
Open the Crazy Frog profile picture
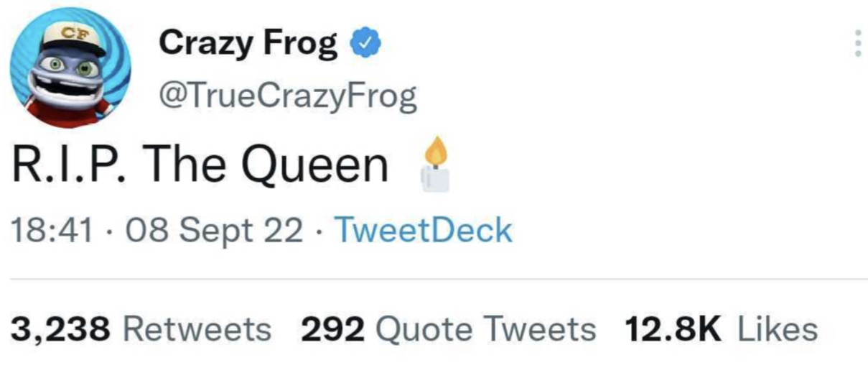coord(70,67)
